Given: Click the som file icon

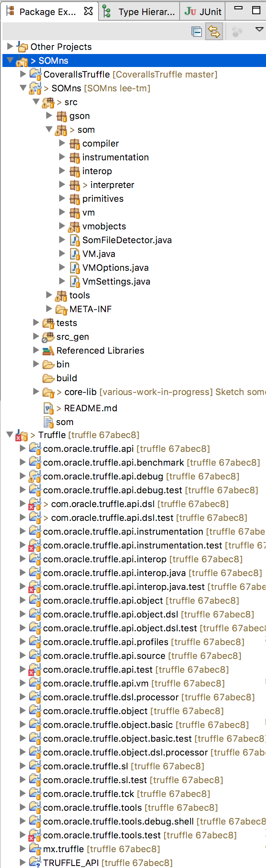Looking at the screenshot, I should pos(49,422).
